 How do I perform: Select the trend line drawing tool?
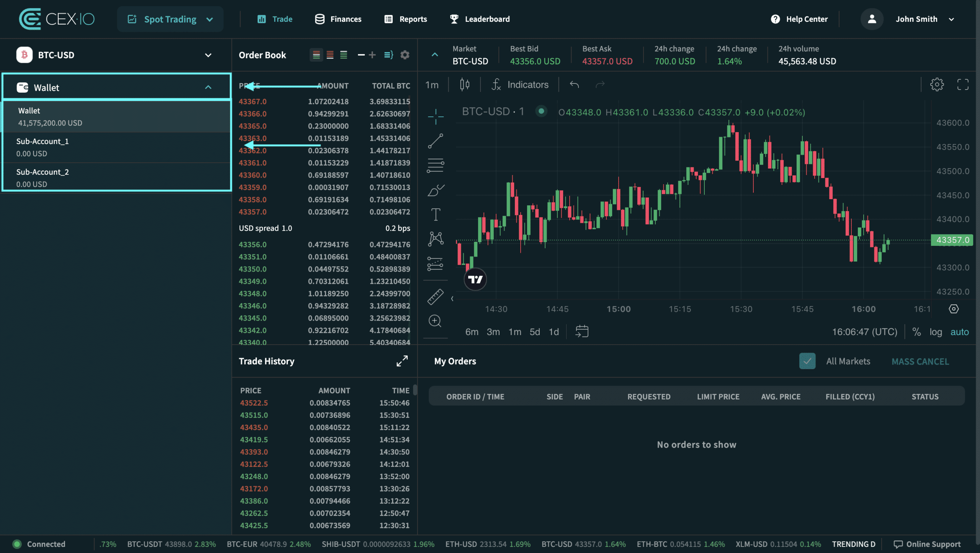tap(436, 141)
